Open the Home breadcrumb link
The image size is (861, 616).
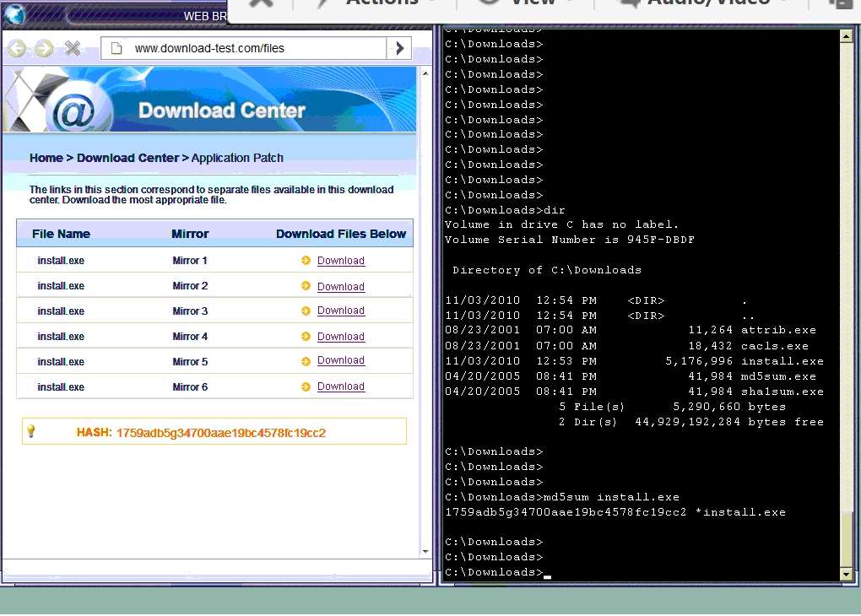[46, 158]
